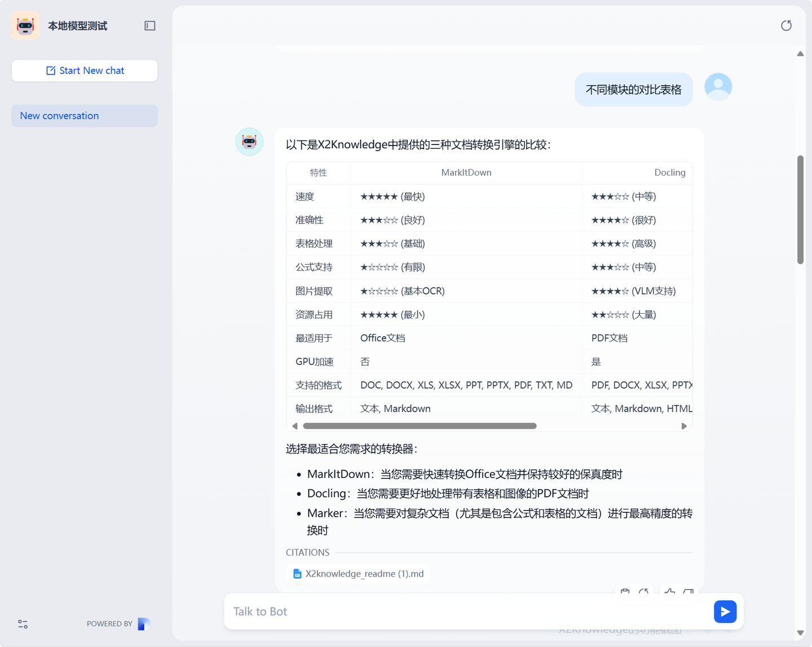The height and width of the screenshot is (647, 812).
Task: Click the MarkItDown column header
Action: [x=466, y=173]
